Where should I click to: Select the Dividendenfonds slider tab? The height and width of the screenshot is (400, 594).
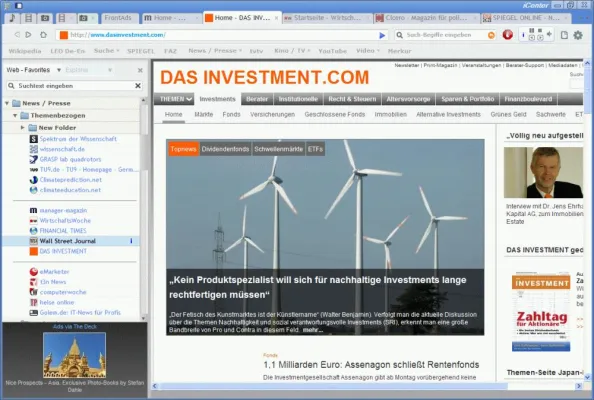tap(225, 149)
